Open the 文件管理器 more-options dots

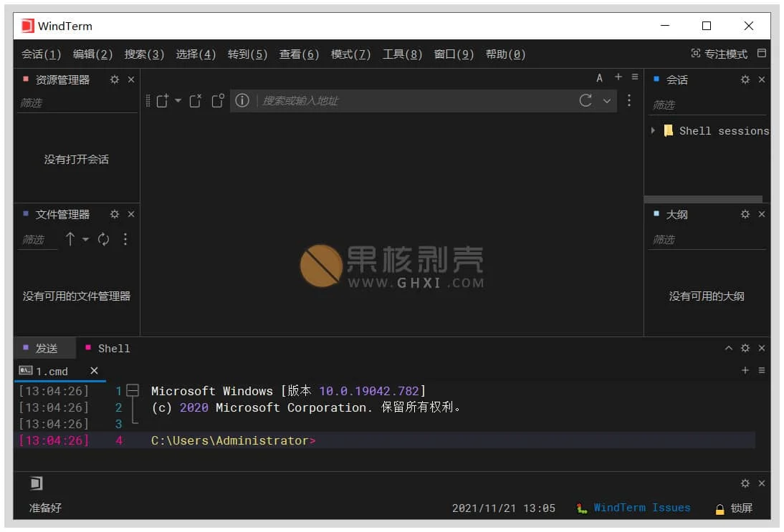[x=125, y=239]
